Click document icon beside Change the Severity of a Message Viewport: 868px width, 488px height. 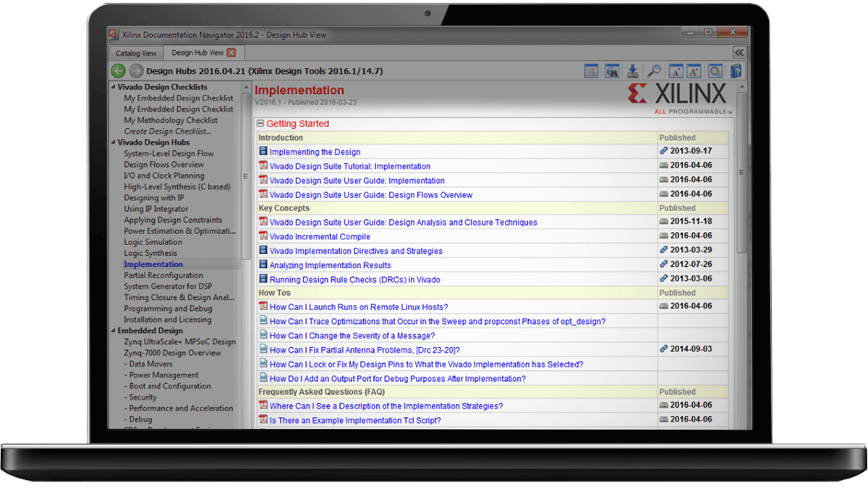pyautogui.click(x=263, y=335)
